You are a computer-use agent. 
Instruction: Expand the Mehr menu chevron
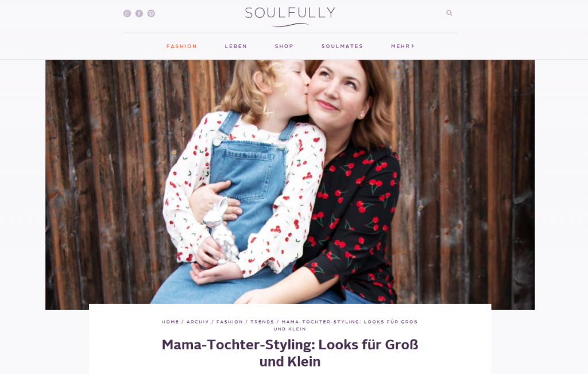(x=413, y=46)
